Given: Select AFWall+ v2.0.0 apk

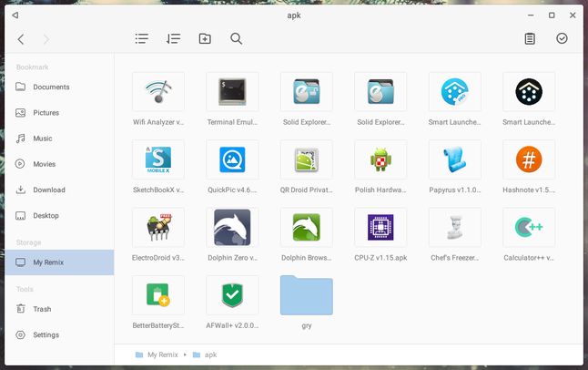Looking at the screenshot, I should (x=232, y=295).
